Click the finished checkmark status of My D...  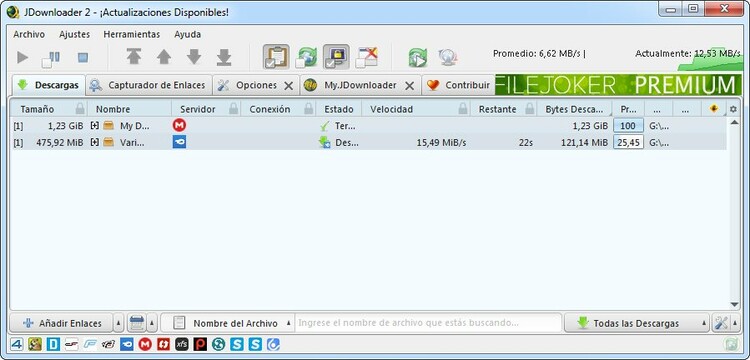[325, 126]
